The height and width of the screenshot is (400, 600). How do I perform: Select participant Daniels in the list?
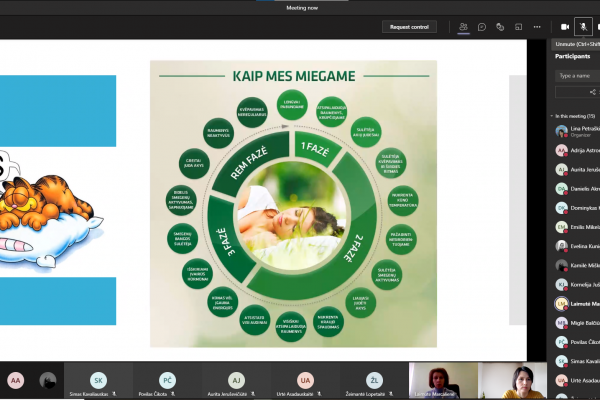[576, 189]
